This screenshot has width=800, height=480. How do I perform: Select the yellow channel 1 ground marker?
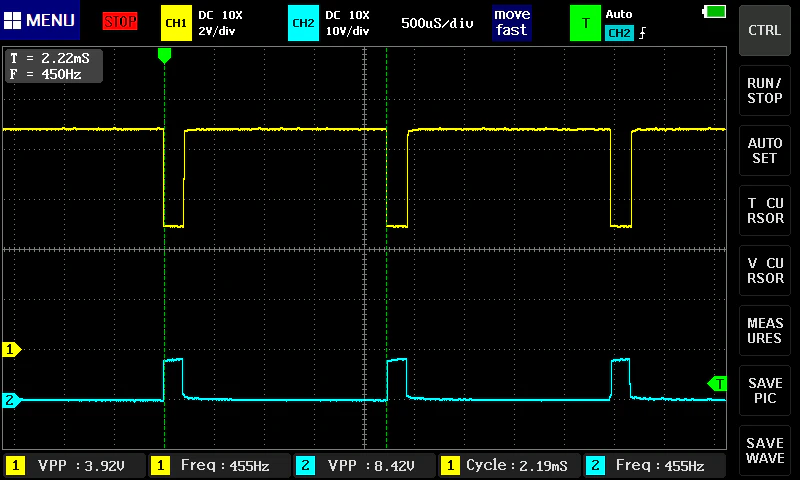point(12,349)
